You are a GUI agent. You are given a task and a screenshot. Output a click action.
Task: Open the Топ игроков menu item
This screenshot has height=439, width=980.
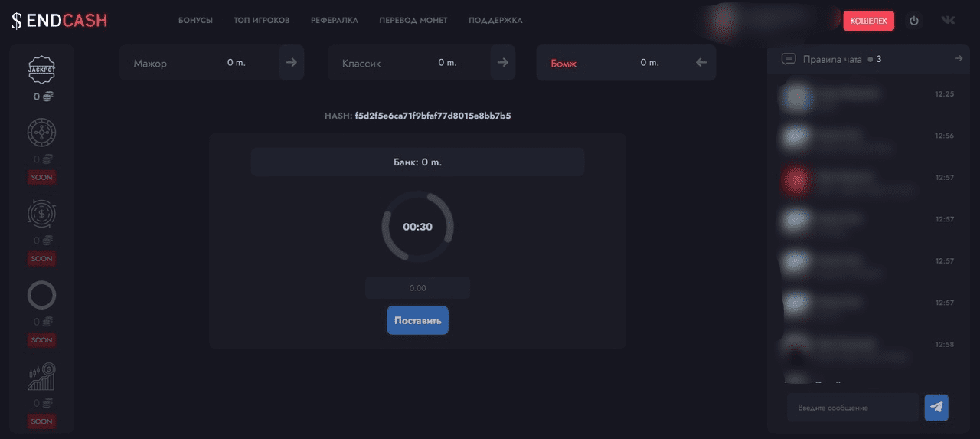click(x=261, y=21)
